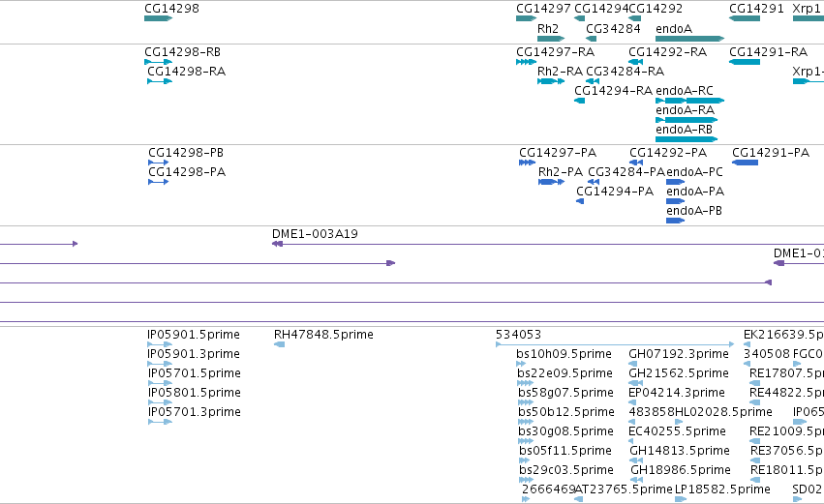The image size is (824, 504).
Task: Click EST LP18582.5prime
Action: [x=722, y=490]
